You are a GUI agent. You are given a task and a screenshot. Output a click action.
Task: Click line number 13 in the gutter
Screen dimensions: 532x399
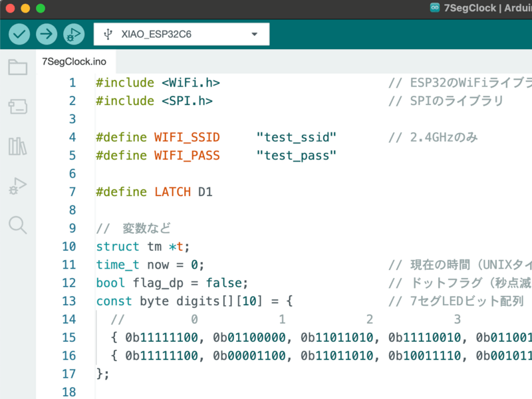[68, 301]
